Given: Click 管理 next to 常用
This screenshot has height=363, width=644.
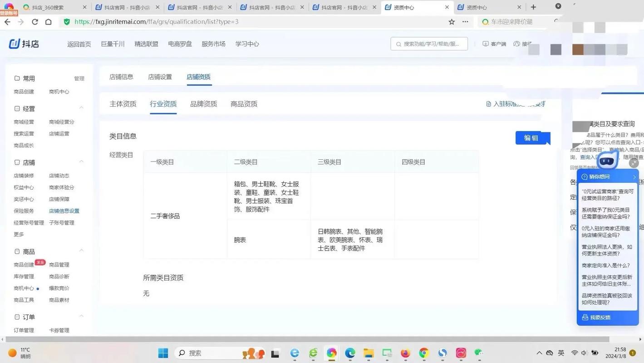Looking at the screenshot, I should 79,78.
